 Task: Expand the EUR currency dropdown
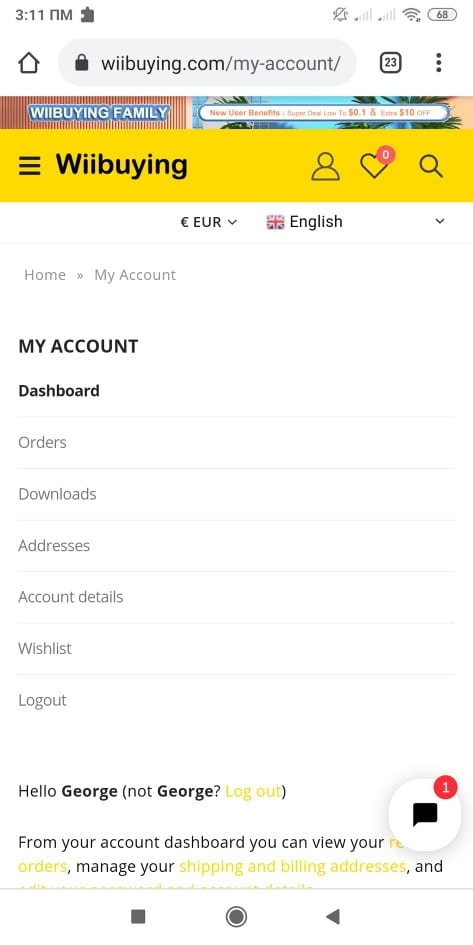point(208,222)
